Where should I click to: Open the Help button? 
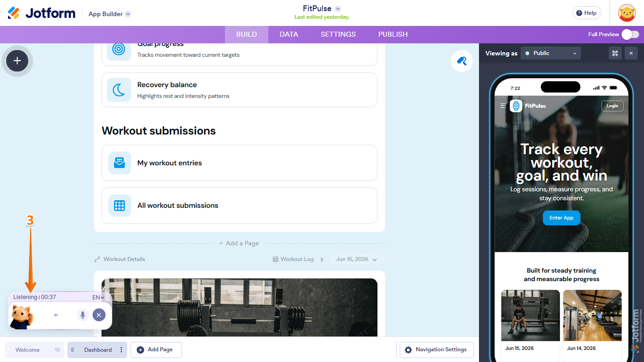[587, 13]
